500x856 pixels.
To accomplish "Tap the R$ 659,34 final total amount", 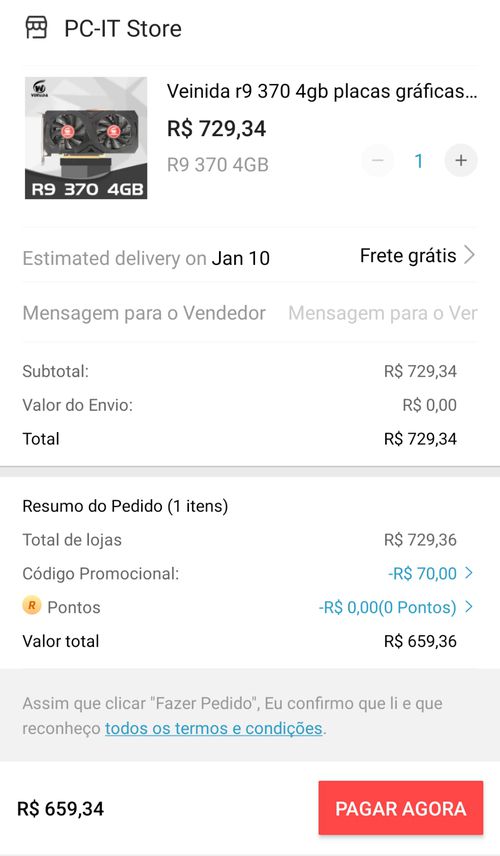I will (x=61, y=809).
